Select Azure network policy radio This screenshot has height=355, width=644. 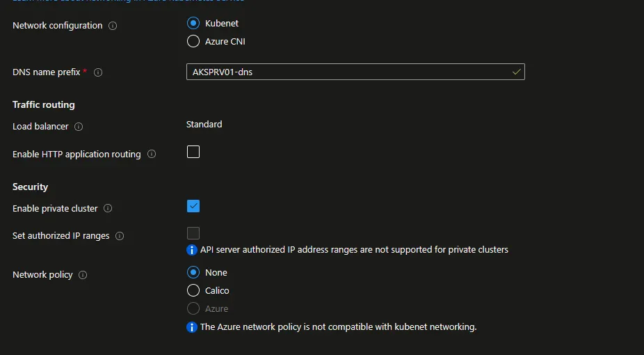[x=193, y=308]
